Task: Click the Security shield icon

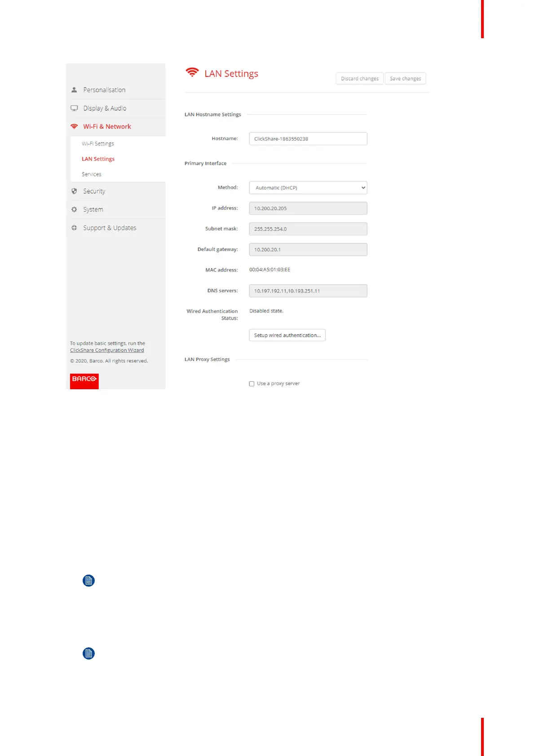Action: [x=74, y=191]
